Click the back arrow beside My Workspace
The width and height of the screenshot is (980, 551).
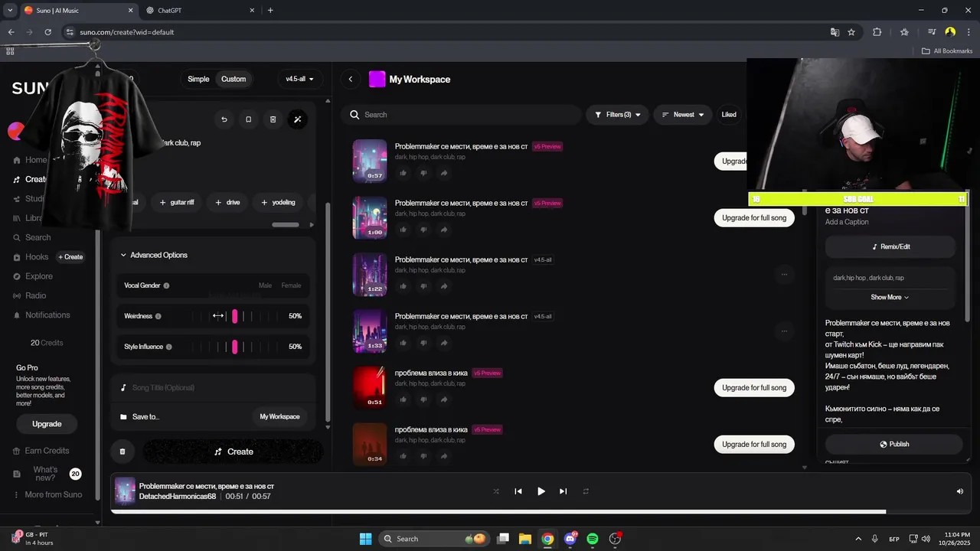[351, 79]
